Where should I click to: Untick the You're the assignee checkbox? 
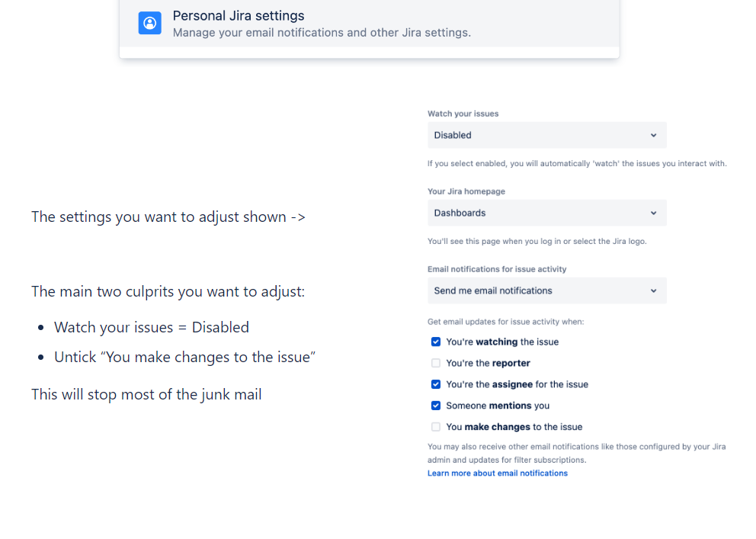(x=435, y=384)
